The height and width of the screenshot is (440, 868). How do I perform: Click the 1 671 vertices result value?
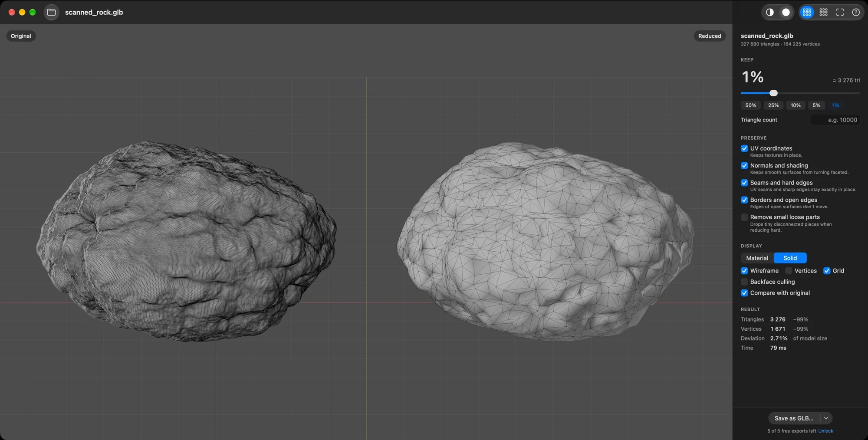click(x=778, y=329)
